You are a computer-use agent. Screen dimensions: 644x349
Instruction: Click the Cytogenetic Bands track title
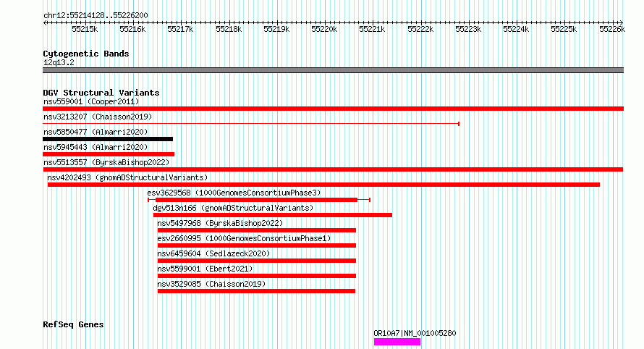point(86,54)
